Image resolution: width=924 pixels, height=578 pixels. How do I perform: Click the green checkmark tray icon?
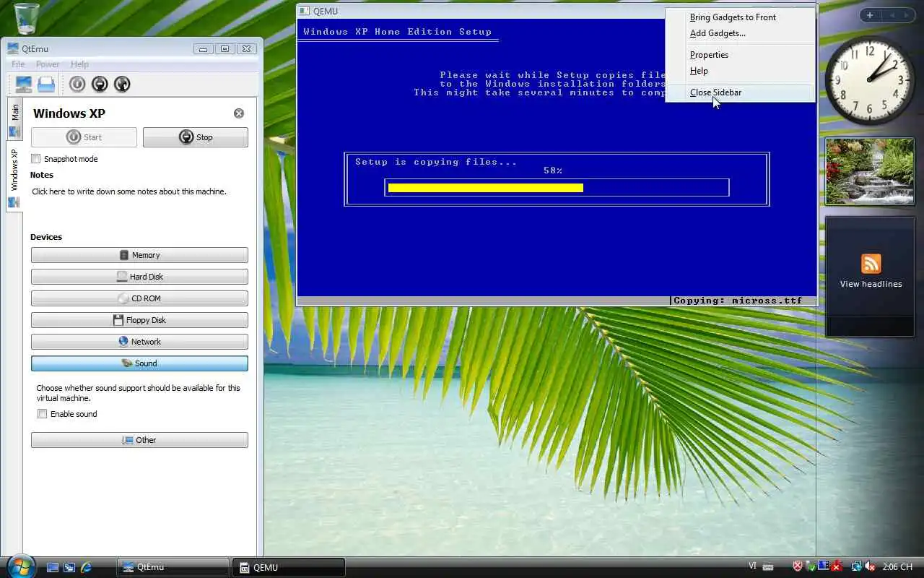[x=810, y=567]
